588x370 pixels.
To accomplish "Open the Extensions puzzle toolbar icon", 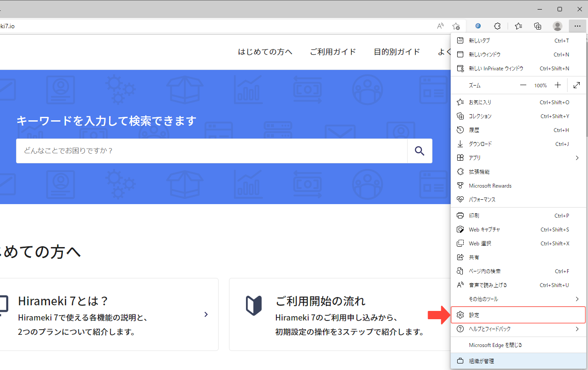I will 498,26.
